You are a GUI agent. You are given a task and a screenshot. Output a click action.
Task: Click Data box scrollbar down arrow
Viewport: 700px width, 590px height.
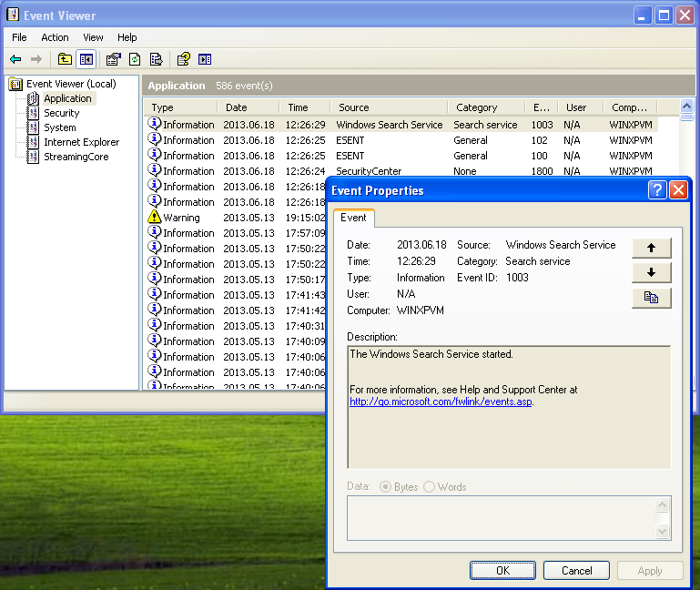point(662,531)
